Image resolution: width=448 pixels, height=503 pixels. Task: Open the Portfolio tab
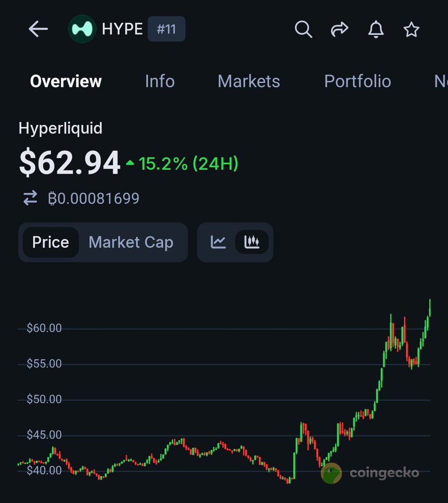pyautogui.click(x=357, y=81)
